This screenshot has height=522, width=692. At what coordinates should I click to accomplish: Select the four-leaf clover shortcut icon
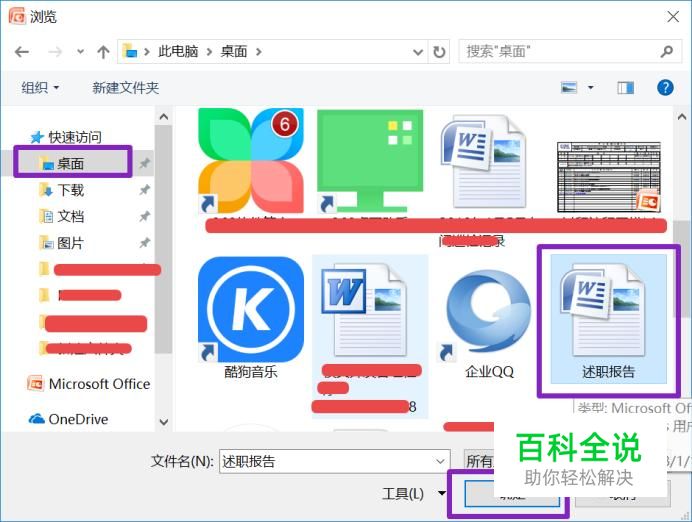coord(251,161)
